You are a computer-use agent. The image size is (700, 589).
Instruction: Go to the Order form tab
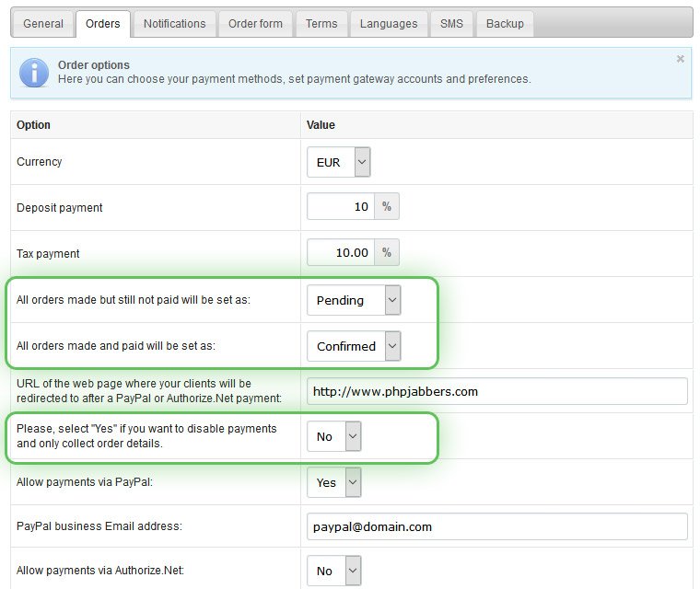pos(255,24)
